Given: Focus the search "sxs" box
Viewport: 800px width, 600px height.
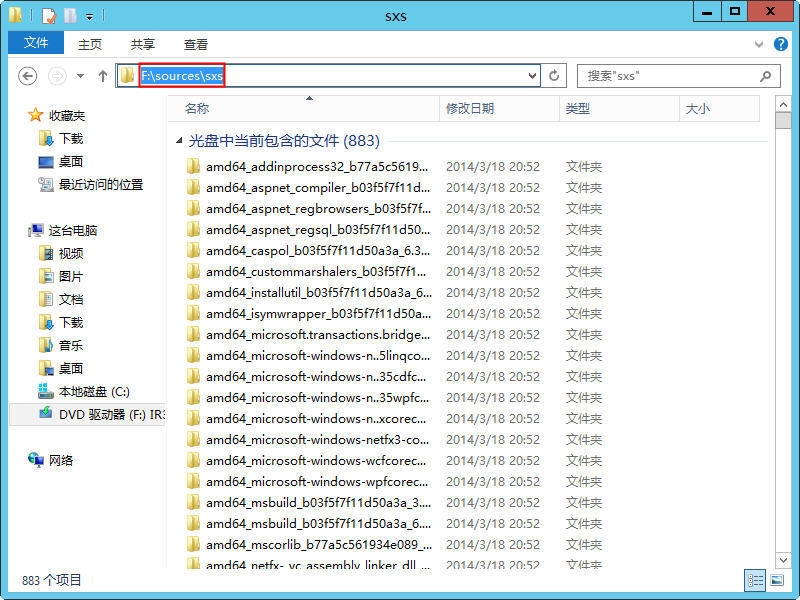Looking at the screenshot, I should [x=679, y=76].
